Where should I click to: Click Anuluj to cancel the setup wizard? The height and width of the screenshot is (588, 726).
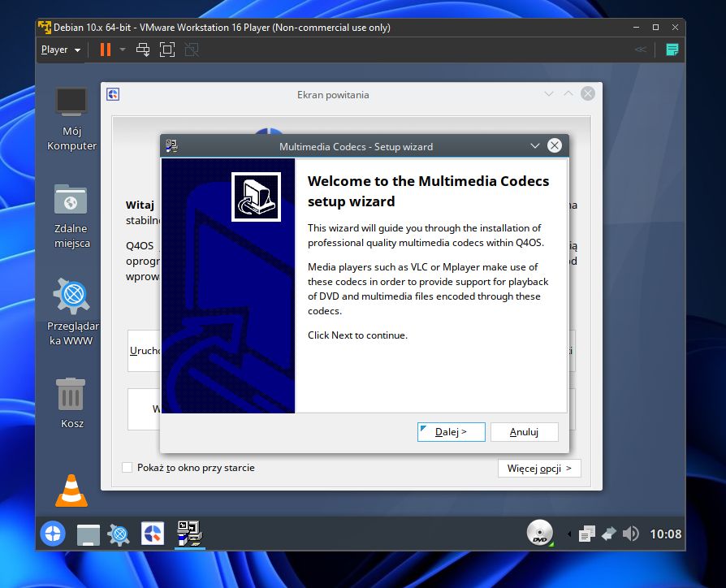pos(524,432)
